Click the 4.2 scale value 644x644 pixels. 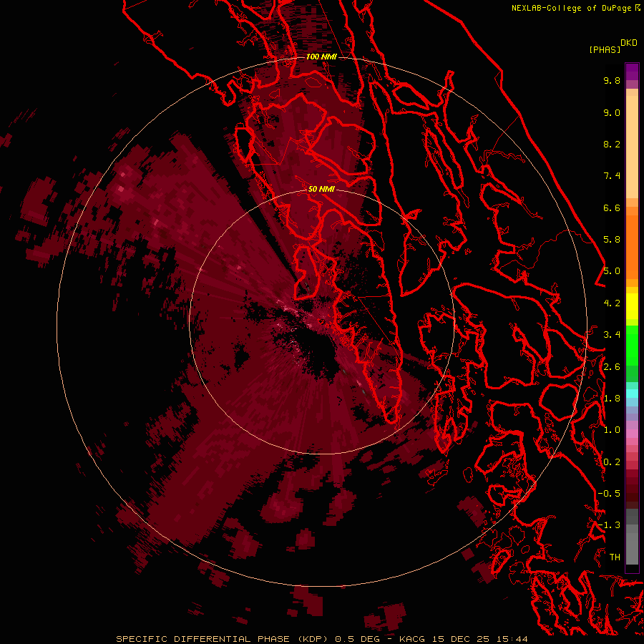point(612,303)
